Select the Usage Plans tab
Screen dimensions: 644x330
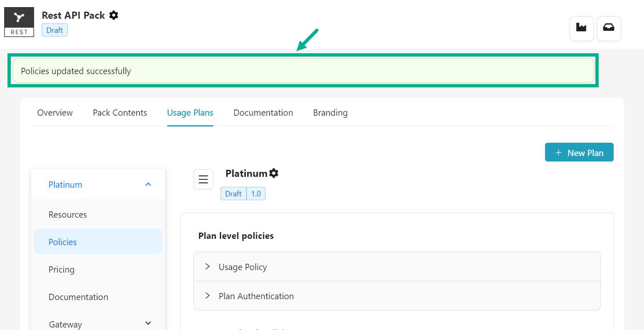(x=190, y=113)
